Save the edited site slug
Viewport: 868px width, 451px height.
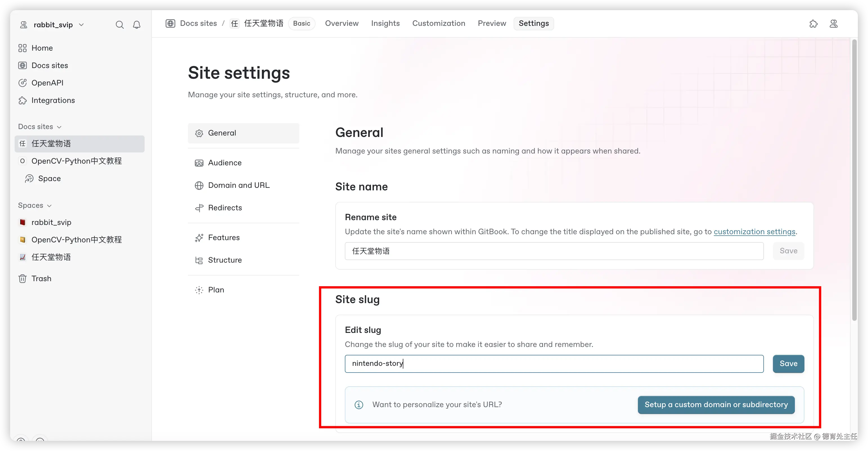[x=788, y=364]
